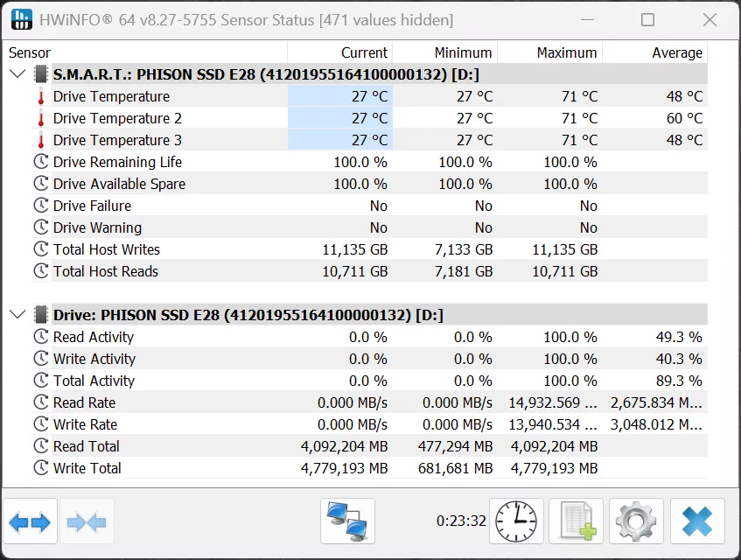The image size is (741, 560).
Task: Click the 477,294 MB Read Total minimum value
Action: click(455, 445)
